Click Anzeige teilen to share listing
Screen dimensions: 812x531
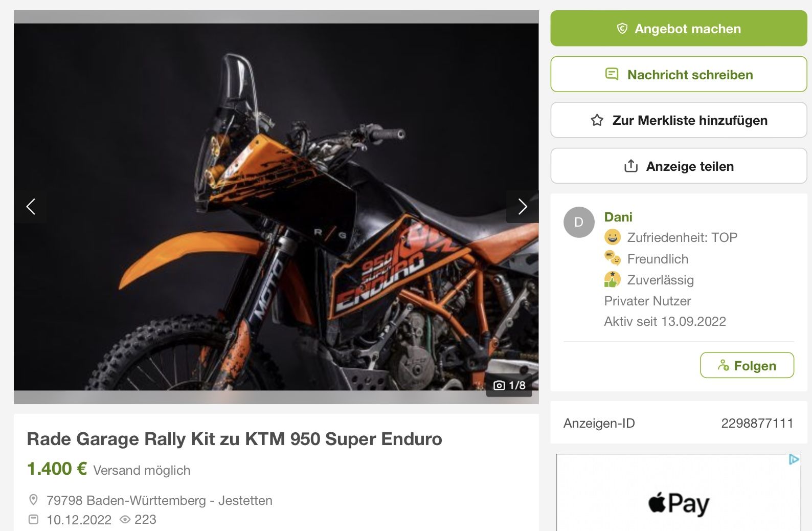tap(678, 166)
